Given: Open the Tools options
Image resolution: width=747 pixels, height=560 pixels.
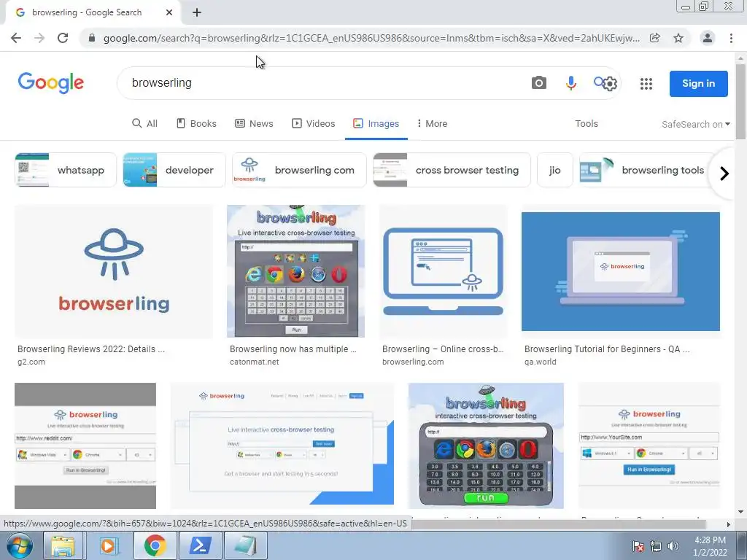Looking at the screenshot, I should (x=586, y=124).
